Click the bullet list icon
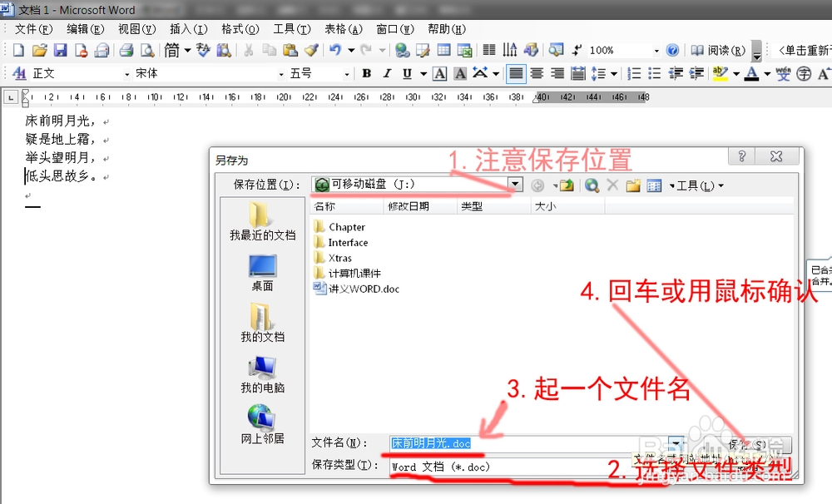 [655, 74]
